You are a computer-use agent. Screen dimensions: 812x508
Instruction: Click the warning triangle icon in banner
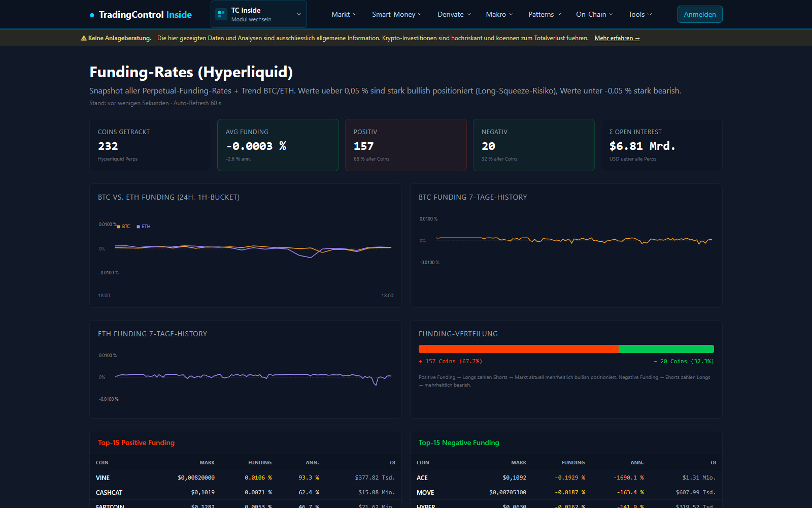[84, 38]
